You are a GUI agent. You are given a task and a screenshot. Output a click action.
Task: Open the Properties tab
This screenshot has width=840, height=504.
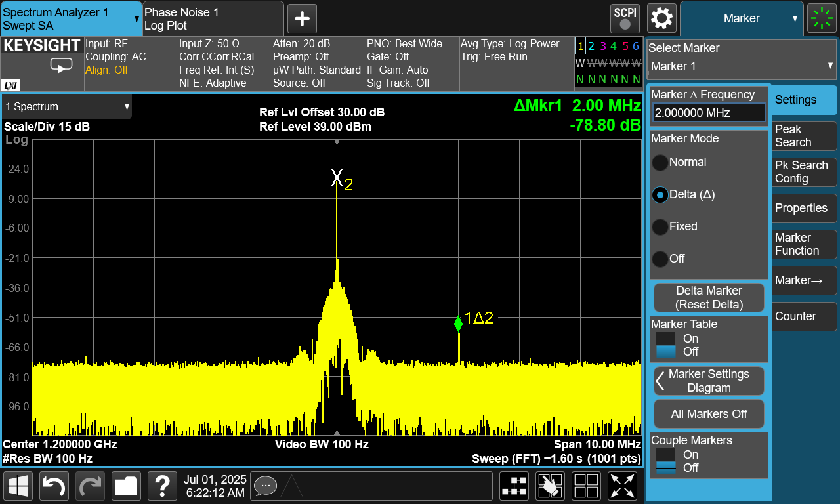pos(804,208)
